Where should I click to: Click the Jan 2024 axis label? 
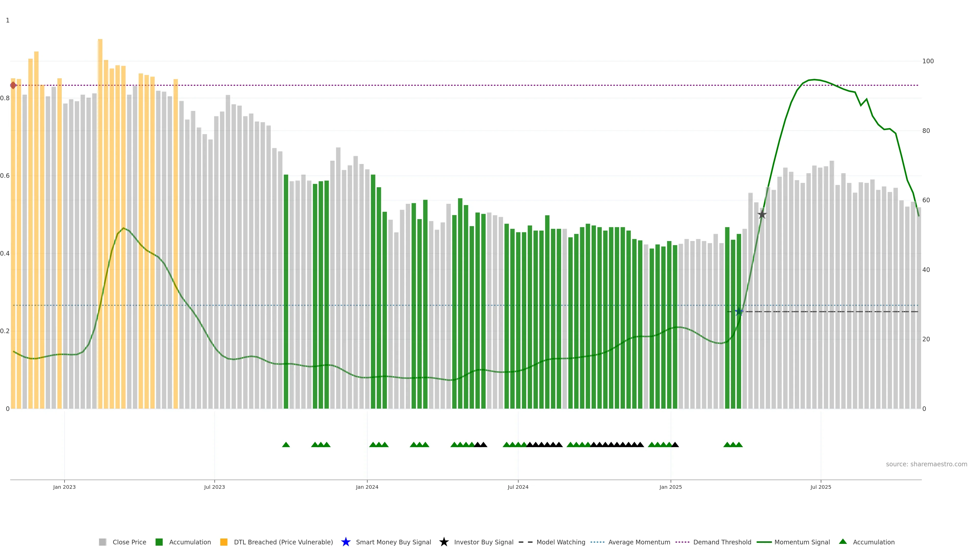(x=367, y=487)
